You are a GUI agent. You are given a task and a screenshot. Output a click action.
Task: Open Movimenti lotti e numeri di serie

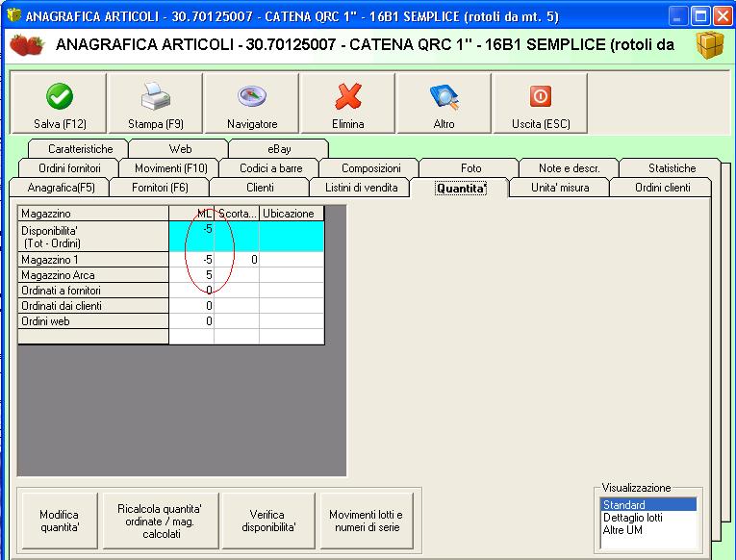367,521
